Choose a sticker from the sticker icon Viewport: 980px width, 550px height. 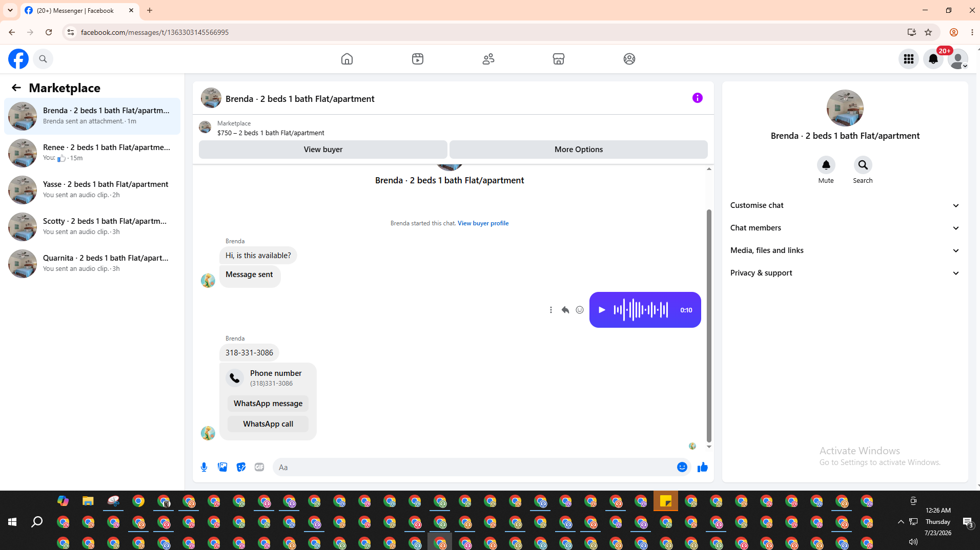(241, 467)
